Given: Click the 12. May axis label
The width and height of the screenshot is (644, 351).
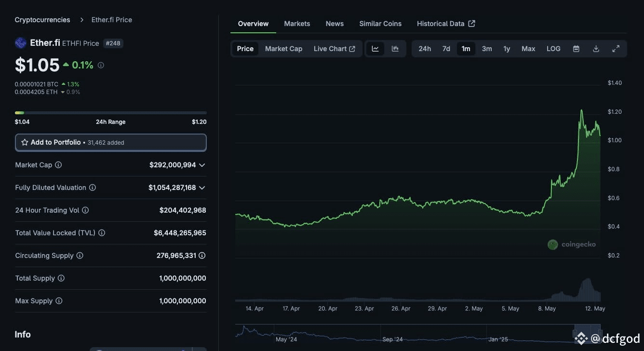Looking at the screenshot, I should pos(594,309).
